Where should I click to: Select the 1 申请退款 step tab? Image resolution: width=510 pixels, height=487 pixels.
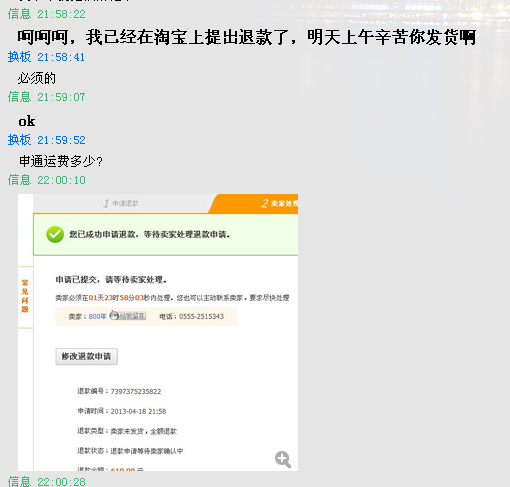(121, 203)
